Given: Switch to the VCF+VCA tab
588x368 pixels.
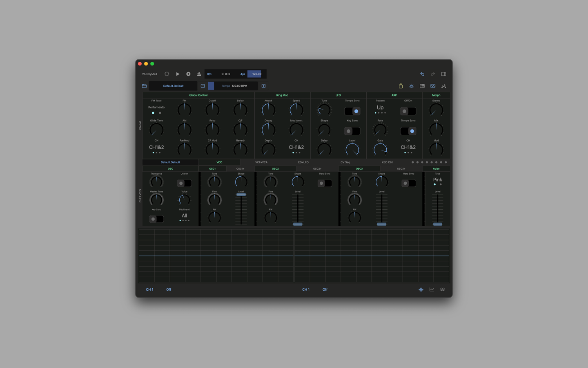Looking at the screenshot, I should (261, 162).
